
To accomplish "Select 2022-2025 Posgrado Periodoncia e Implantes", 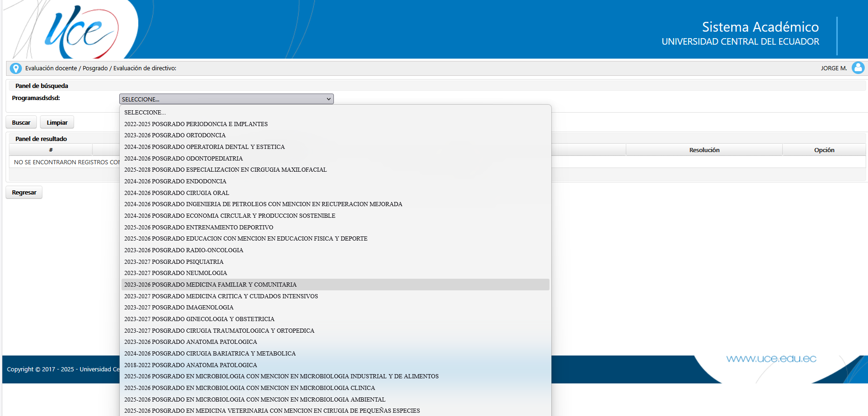I will 196,124.
